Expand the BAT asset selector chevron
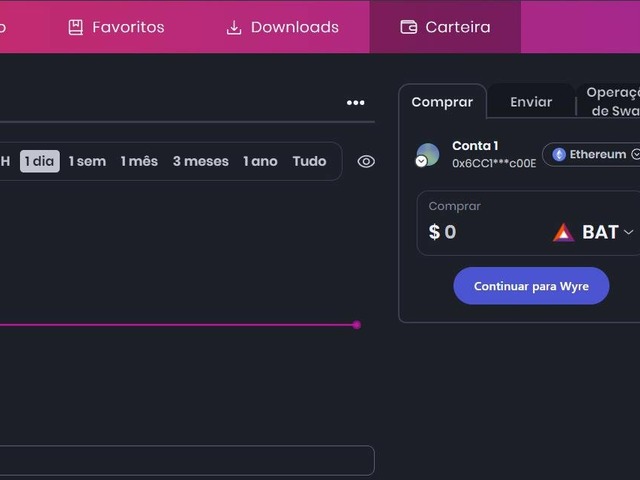This screenshot has width=640, height=480. 628,232
